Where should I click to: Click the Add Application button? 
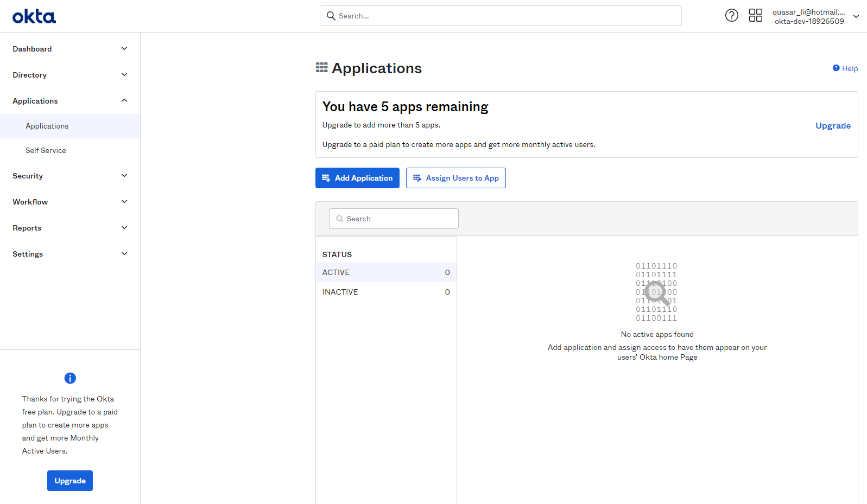[x=357, y=178]
